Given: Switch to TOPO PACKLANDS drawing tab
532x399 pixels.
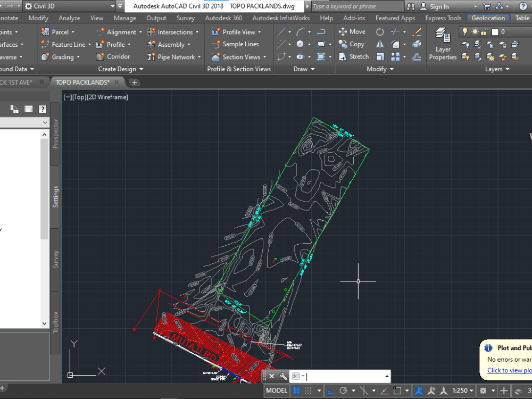Looking at the screenshot, I should (82, 82).
